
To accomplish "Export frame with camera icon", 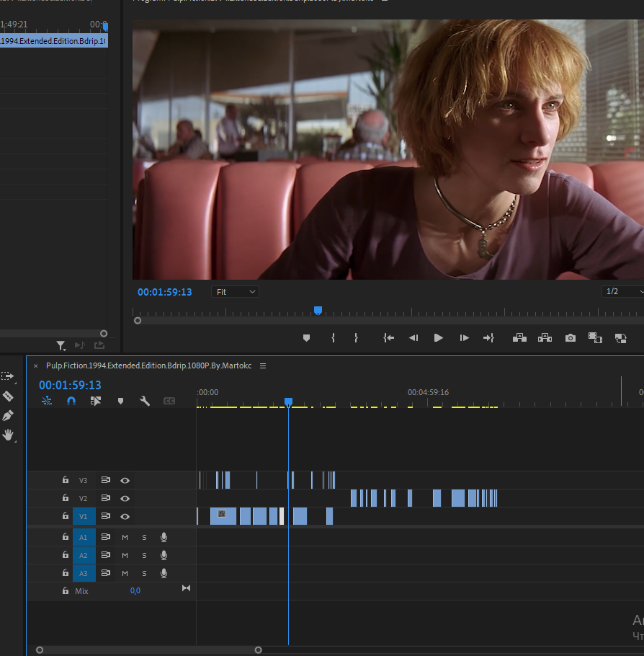I will tap(571, 337).
